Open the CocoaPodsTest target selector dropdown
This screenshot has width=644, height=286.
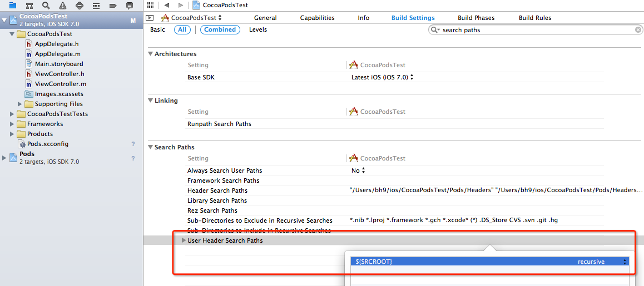[x=191, y=18]
